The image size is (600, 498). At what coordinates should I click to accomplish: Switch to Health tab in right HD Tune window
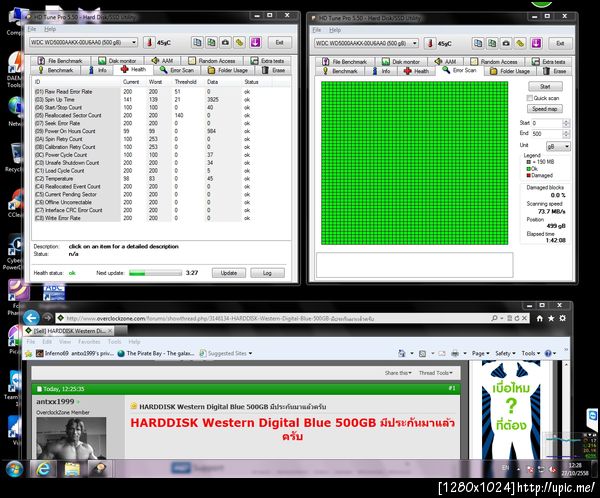pyautogui.click(x=416, y=71)
